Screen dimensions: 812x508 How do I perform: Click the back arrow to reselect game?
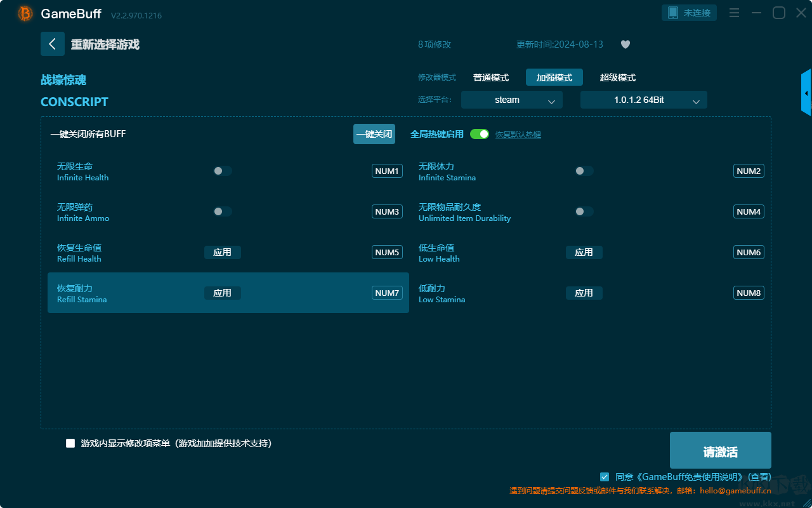point(53,44)
